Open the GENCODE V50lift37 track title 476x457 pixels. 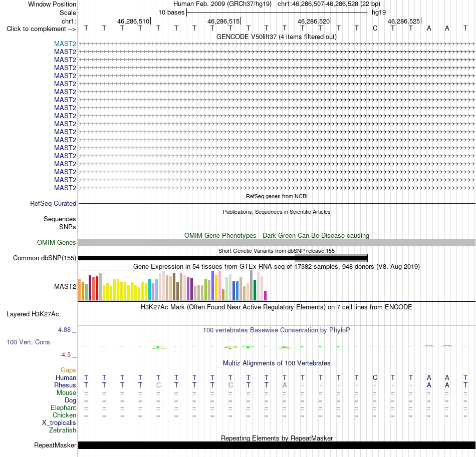tap(277, 37)
